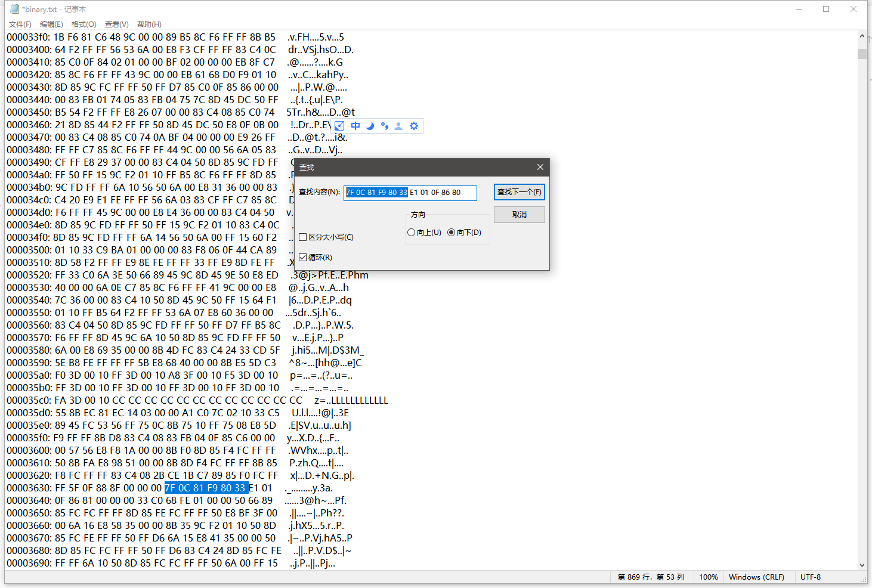Click line/column indicator 第 869 行

651,577
